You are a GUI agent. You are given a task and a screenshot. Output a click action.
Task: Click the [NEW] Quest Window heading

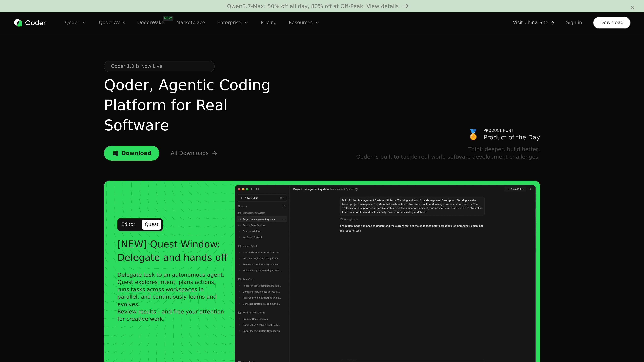tap(173, 251)
